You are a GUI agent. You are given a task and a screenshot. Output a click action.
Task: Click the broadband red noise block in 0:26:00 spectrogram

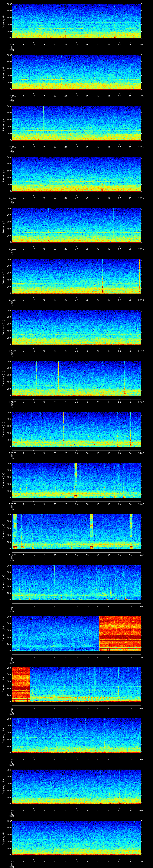point(120,633)
